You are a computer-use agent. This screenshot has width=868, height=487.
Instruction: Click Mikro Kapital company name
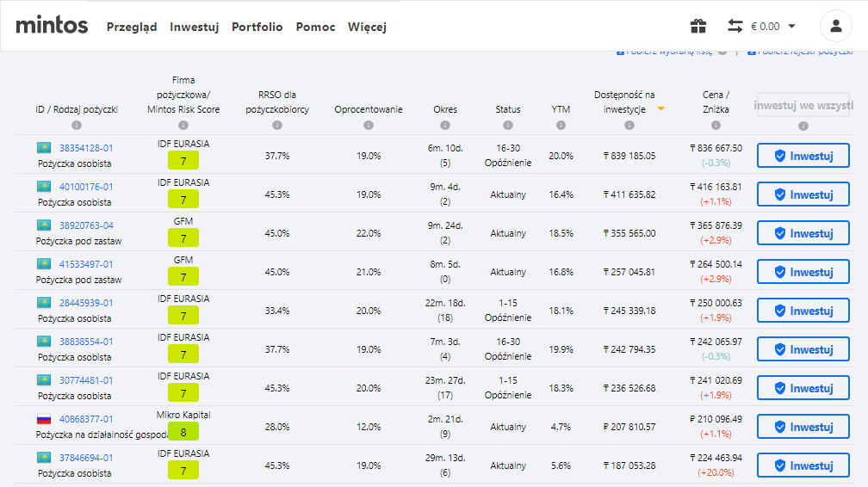coord(183,415)
